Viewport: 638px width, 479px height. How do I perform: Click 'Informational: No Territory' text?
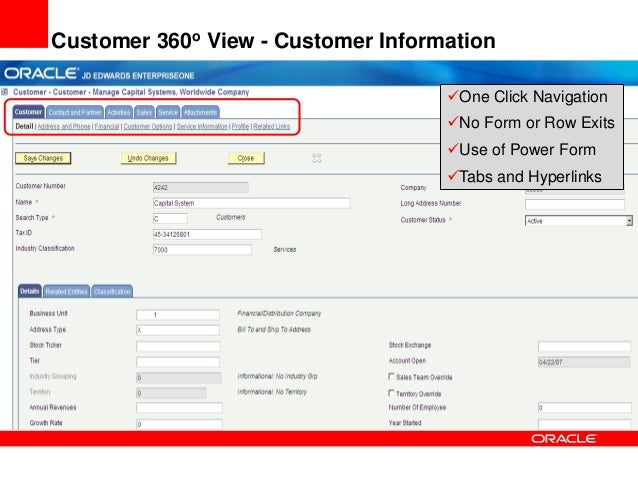[x=272, y=392]
